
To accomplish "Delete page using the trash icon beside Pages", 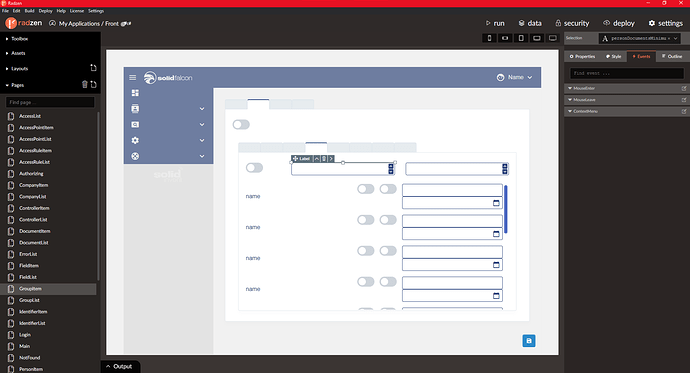I will (85, 84).
